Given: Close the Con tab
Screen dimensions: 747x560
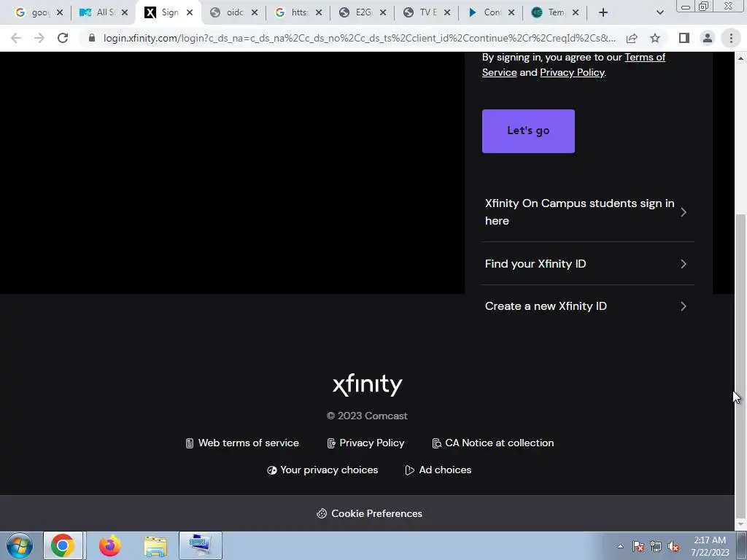Looking at the screenshot, I should click(x=511, y=13).
